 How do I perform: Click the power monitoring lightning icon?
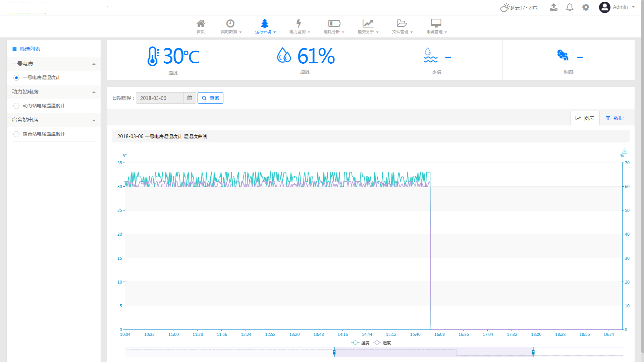point(299,23)
